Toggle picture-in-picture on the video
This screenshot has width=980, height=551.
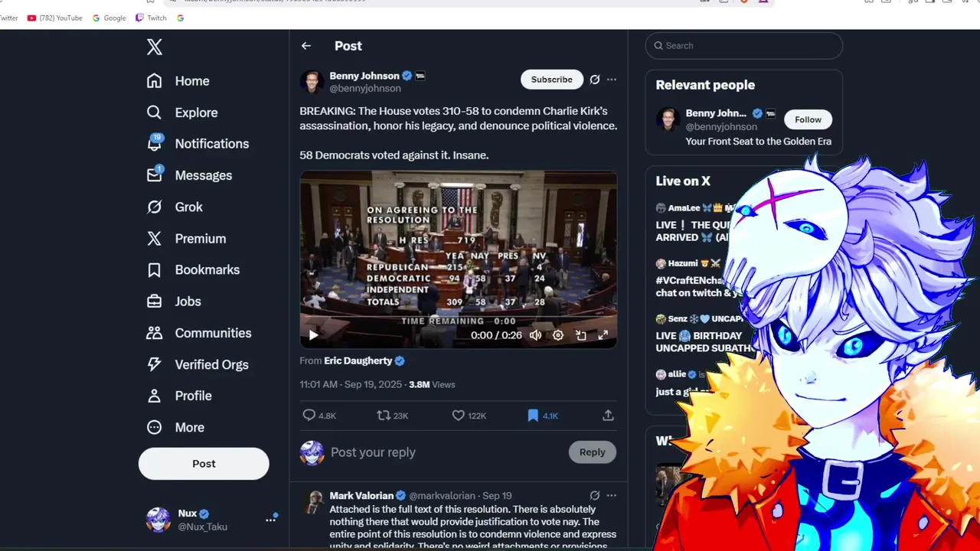(581, 335)
